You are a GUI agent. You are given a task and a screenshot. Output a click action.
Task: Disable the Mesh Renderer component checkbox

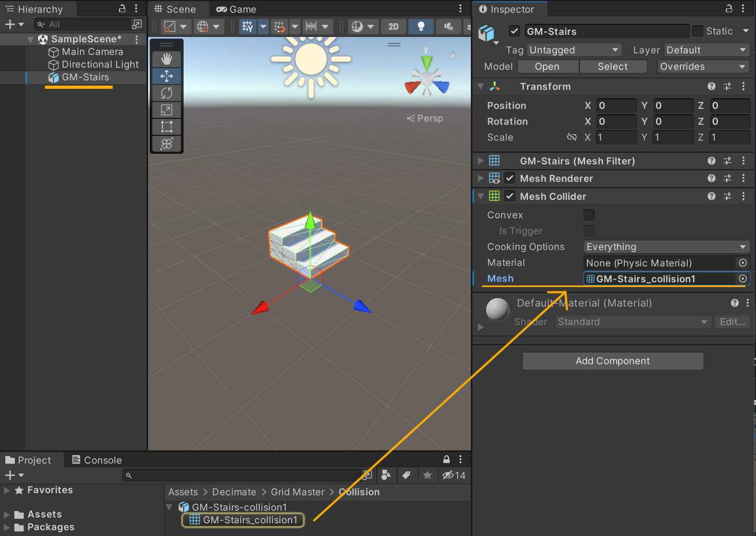pyautogui.click(x=509, y=179)
